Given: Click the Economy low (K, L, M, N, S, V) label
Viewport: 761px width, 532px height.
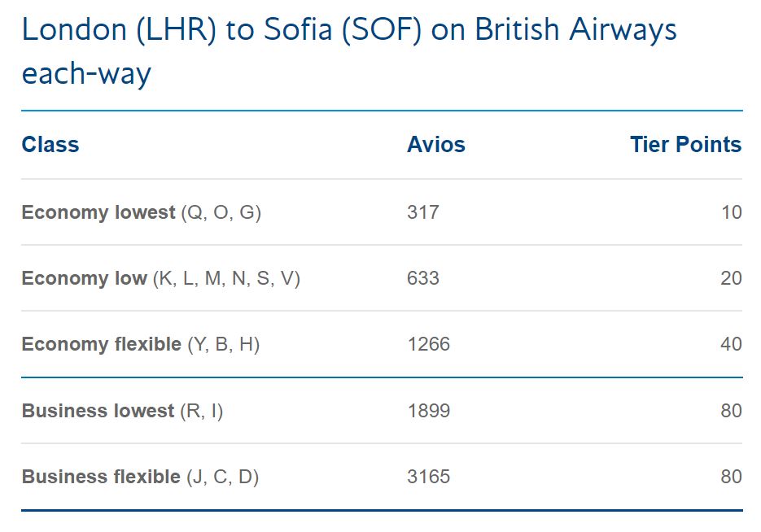Looking at the screenshot, I should [x=161, y=278].
